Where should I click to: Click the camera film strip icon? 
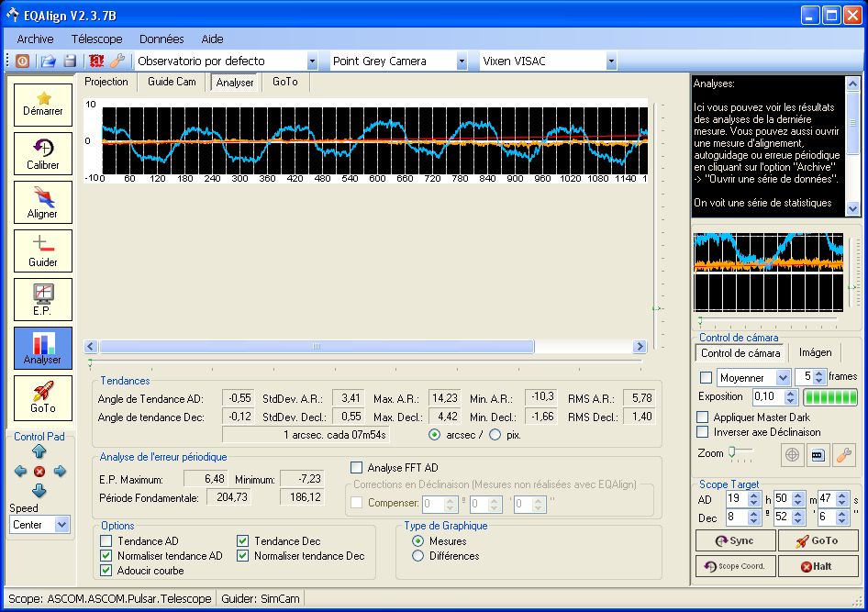click(x=818, y=455)
